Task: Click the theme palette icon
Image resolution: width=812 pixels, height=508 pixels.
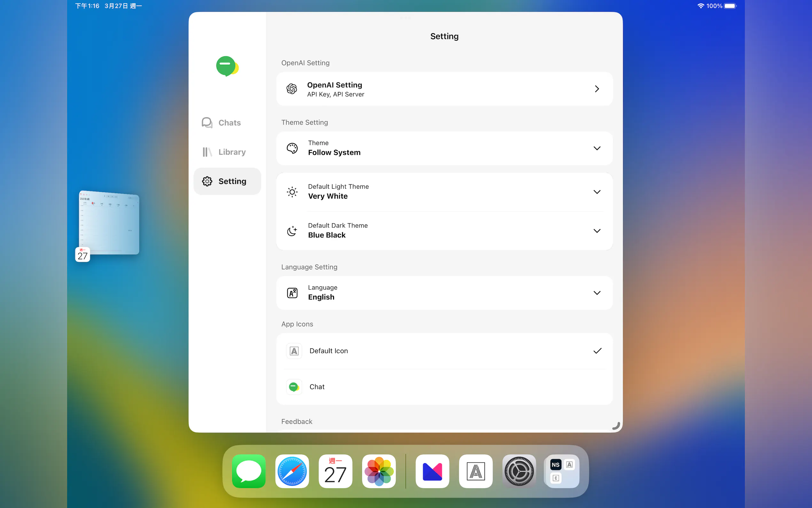Action: [292, 148]
